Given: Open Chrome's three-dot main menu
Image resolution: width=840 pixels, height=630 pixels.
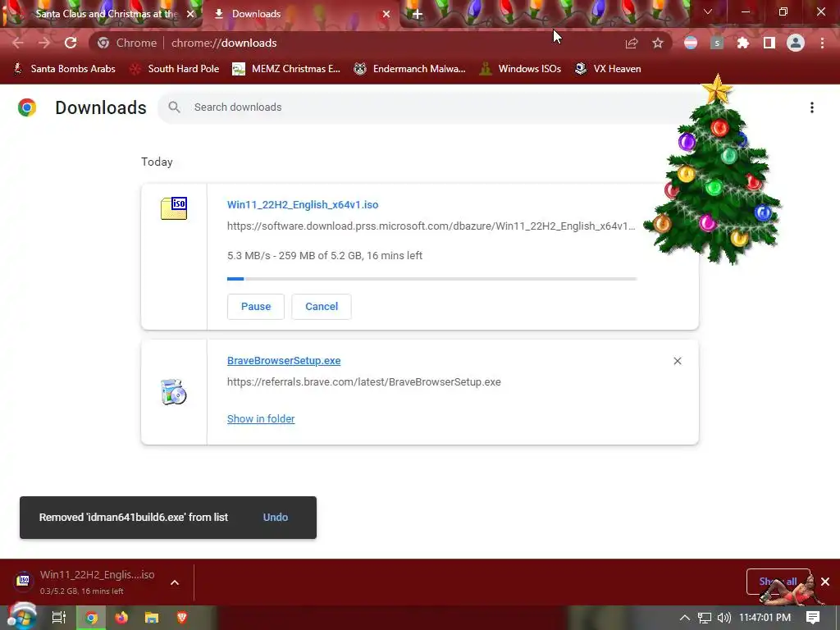Looking at the screenshot, I should click(822, 43).
